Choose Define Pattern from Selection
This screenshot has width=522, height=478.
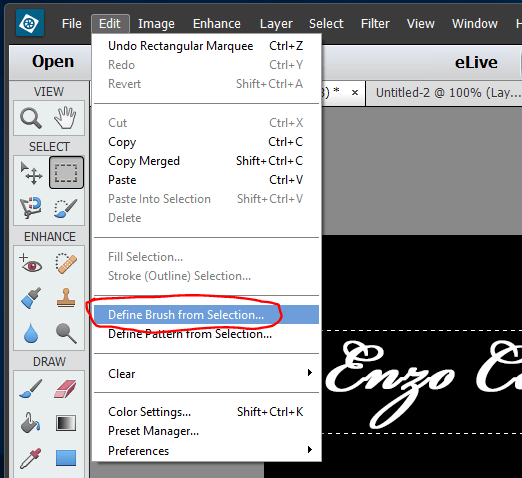(206, 334)
